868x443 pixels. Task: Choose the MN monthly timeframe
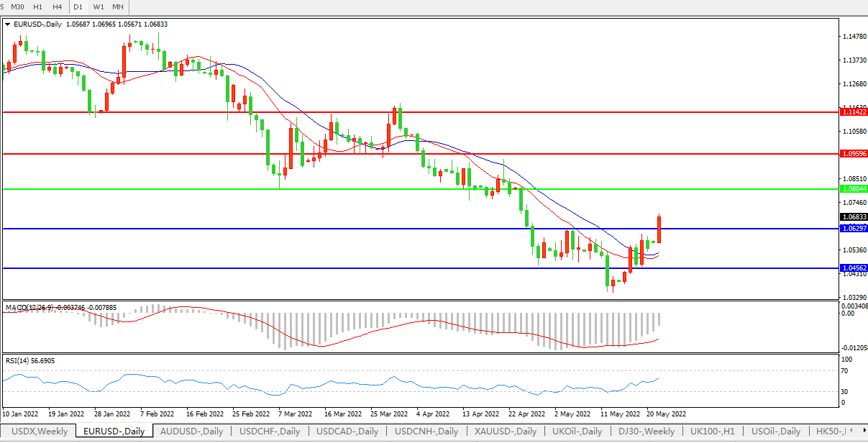pyautogui.click(x=118, y=7)
